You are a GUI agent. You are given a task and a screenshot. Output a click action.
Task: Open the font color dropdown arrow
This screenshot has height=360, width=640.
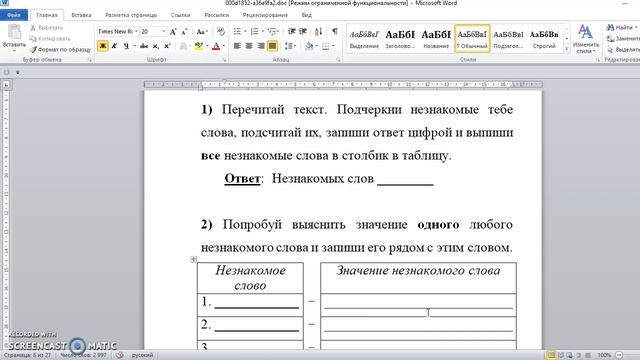coord(224,46)
